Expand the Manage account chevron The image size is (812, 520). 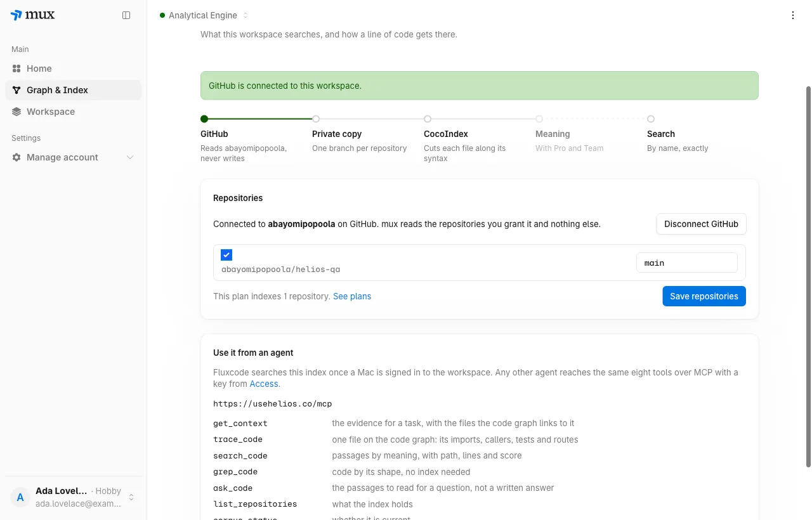tap(130, 157)
